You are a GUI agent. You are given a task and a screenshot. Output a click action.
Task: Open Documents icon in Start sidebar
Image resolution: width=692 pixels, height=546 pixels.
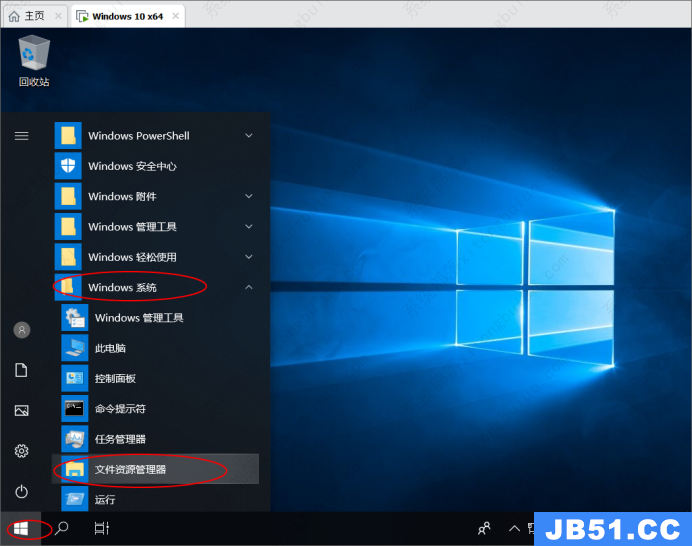(x=21, y=370)
